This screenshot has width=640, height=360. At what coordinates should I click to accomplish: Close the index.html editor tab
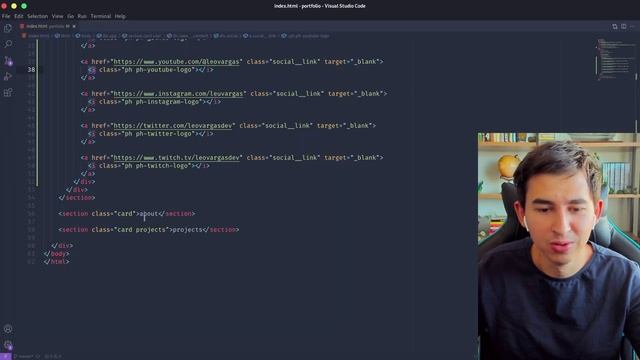coord(74,26)
